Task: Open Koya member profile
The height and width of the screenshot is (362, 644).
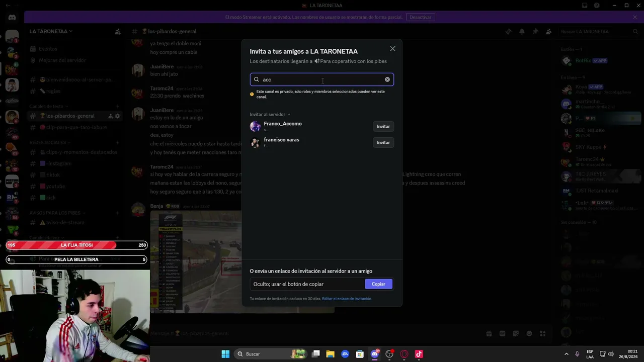Action: (x=600, y=89)
